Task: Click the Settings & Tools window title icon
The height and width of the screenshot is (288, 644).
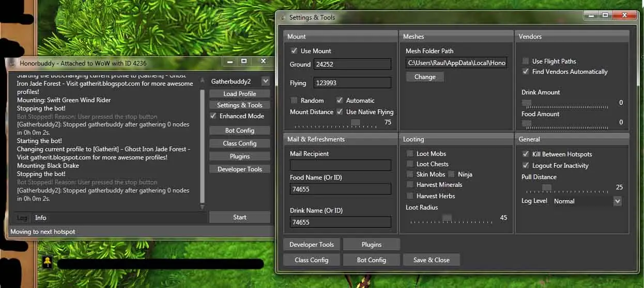Action: (x=282, y=18)
